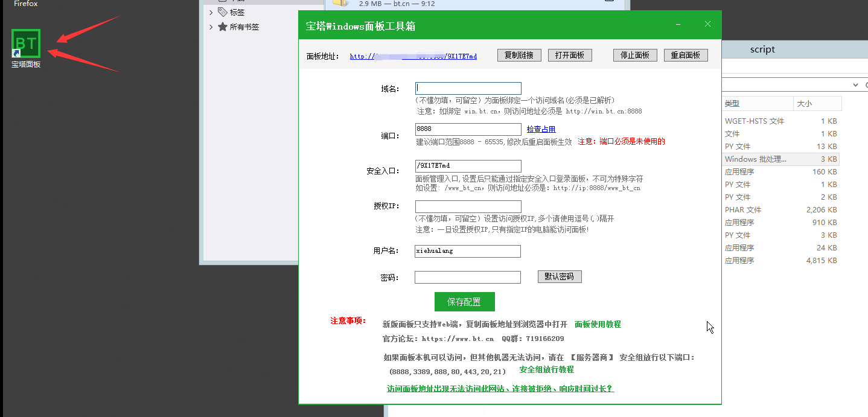Expand the 所有书签 tree node
This screenshot has width=868, height=417.
coord(211,27)
